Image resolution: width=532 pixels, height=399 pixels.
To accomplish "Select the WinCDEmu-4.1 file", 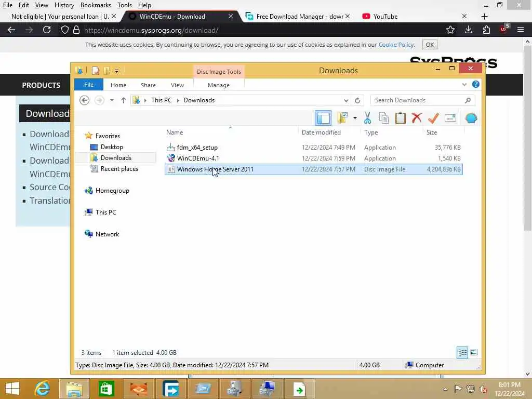I will click(x=313, y=158).
